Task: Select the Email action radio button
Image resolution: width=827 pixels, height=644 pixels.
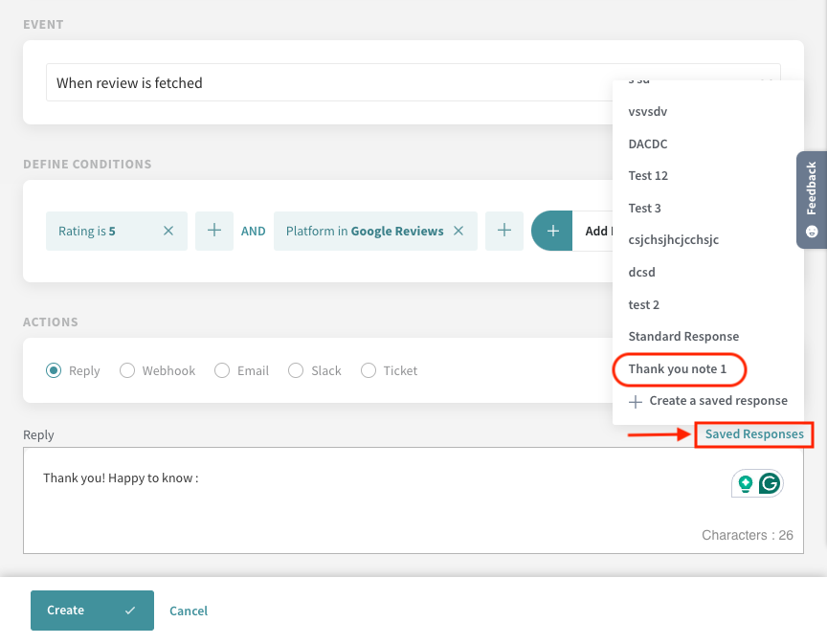Action: tap(222, 370)
